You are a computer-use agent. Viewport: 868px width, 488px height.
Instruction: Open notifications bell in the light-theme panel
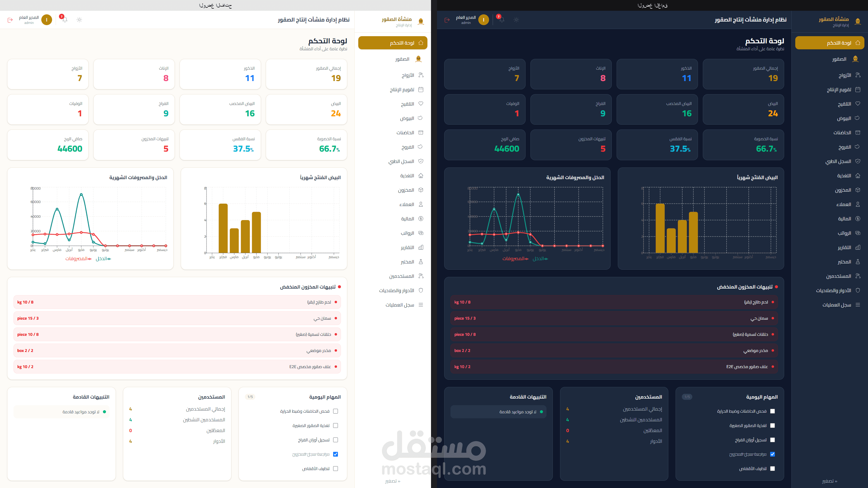[x=65, y=19]
